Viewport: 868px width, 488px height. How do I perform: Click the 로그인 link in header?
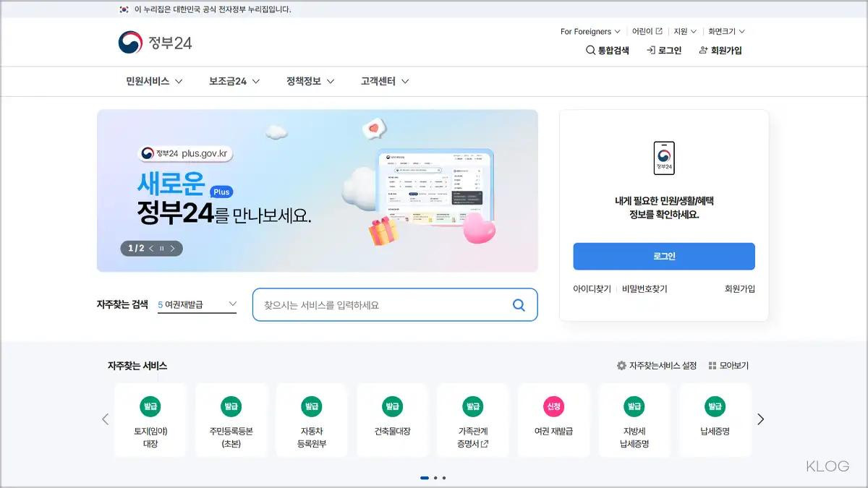pos(664,51)
